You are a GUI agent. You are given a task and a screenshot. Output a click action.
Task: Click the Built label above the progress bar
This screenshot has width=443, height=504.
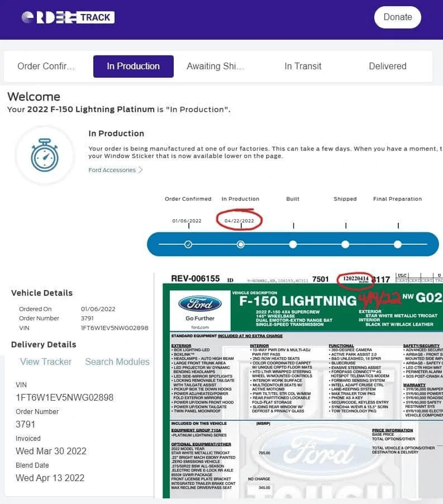(293, 199)
